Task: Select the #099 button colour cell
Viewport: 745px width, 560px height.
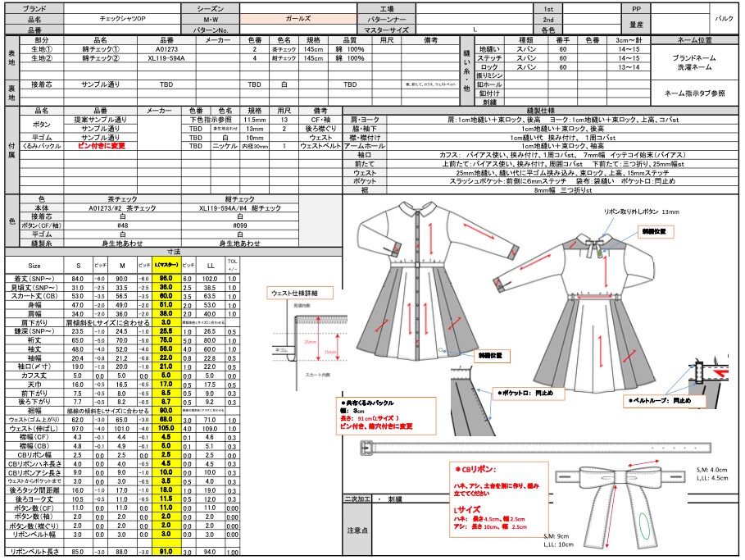Action: click(240, 225)
